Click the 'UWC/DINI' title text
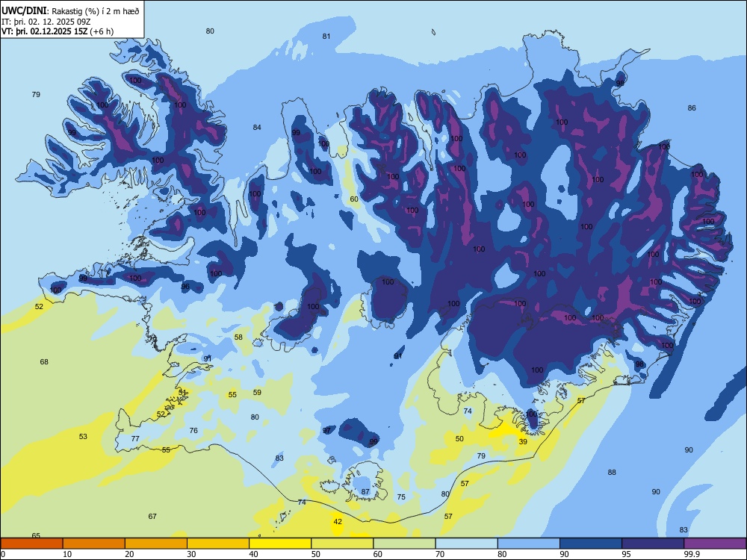Screen dimensions: 747x560 tap(25, 11)
